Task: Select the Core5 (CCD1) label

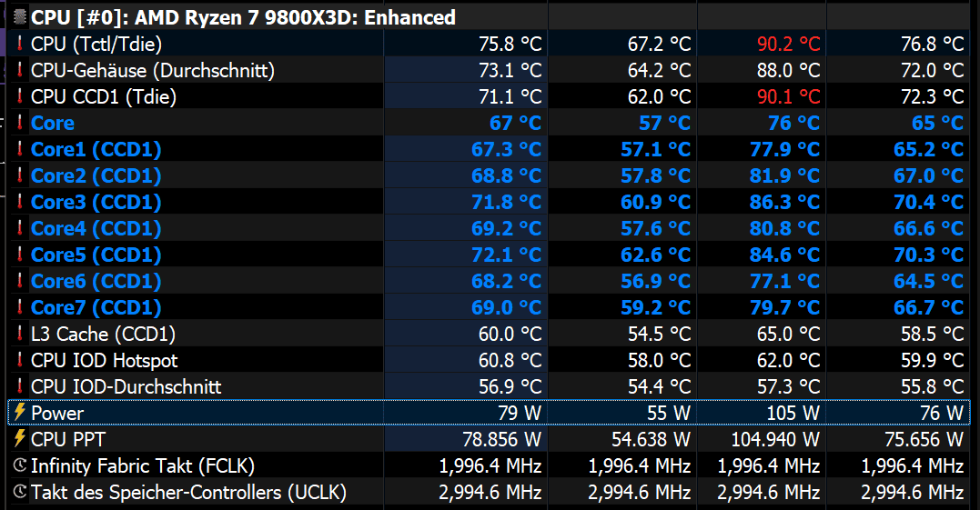Action: pos(96,255)
